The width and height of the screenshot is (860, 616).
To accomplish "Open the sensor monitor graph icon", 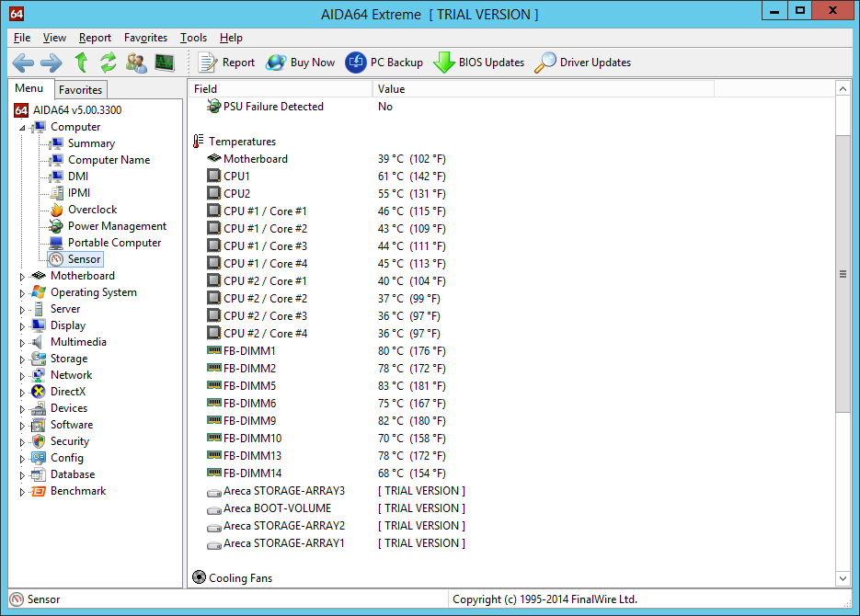I will (x=165, y=63).
